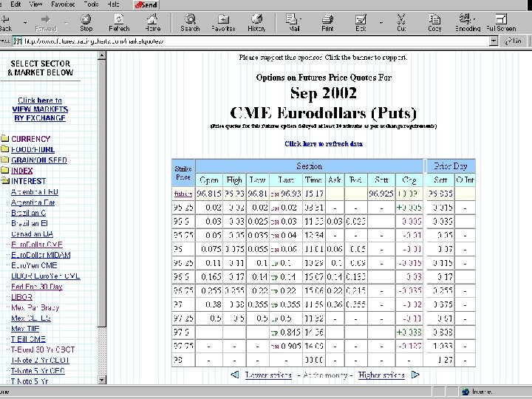
Task: Open the History toolbar button
Action: coord(256,23)
